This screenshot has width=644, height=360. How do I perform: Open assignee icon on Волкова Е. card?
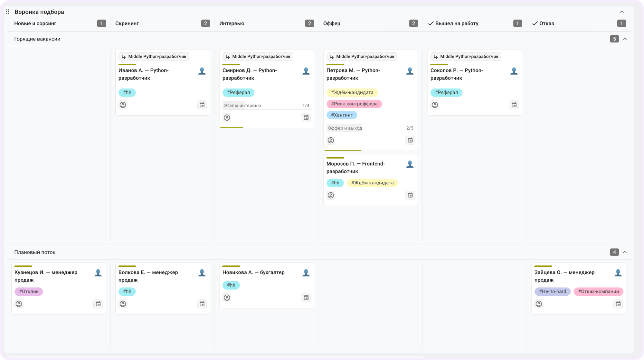click(123, 304)
